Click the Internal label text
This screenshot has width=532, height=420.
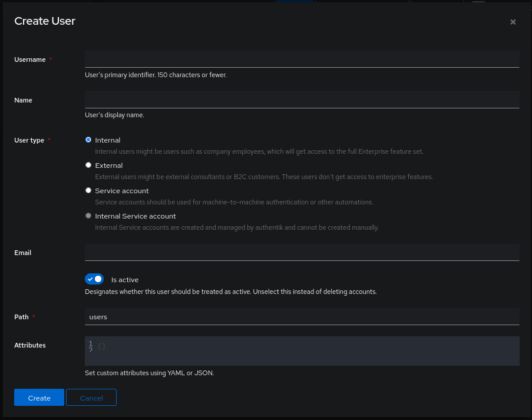click(108, 140)
